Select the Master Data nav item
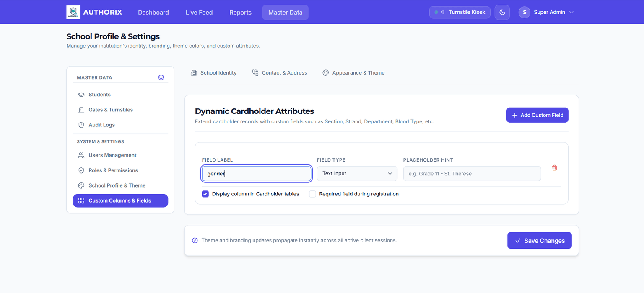This screenshot has width=644, height=293. pos(286,13)
